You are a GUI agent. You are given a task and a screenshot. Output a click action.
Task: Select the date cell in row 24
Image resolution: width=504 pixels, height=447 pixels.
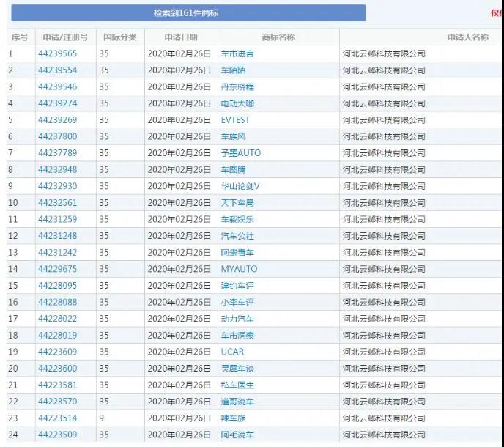(x=179, y=435)
